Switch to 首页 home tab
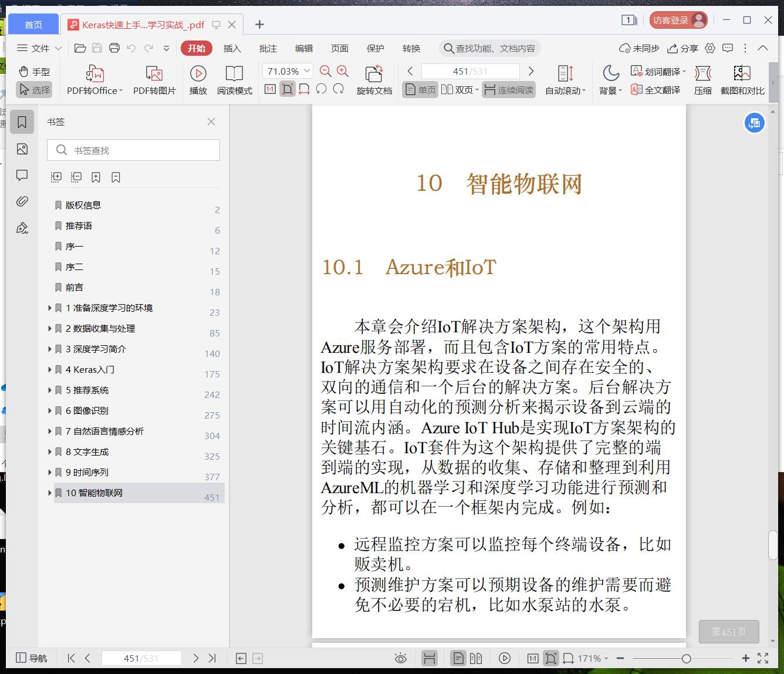The image size is (784, 674). (33, 24)
